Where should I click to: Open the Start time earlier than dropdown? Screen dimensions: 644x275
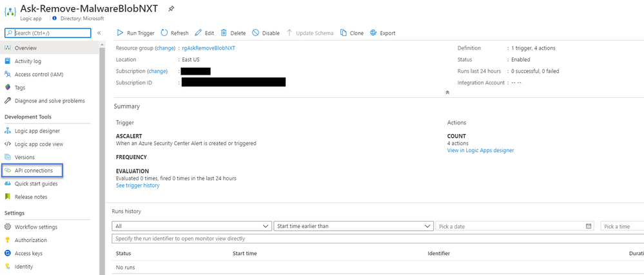[354, 226]
